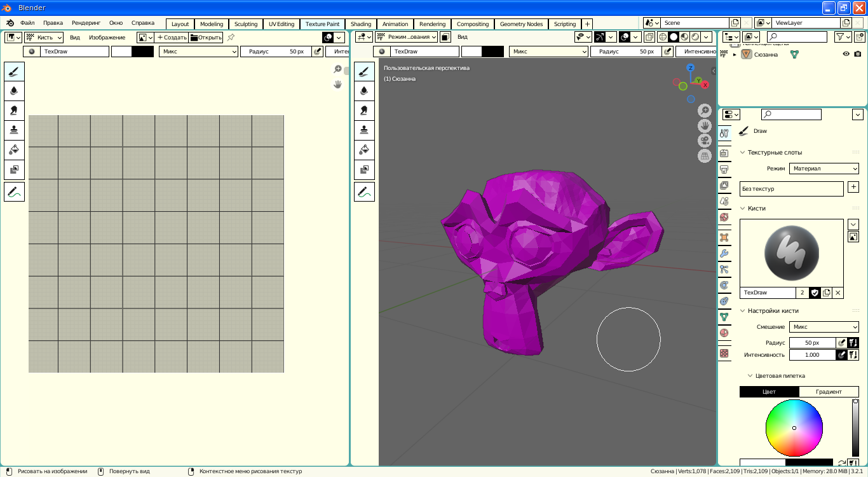Screen dimensions: 868x477
Task: Select the Fill bucket tool in image editor
Action: [14, 150]
